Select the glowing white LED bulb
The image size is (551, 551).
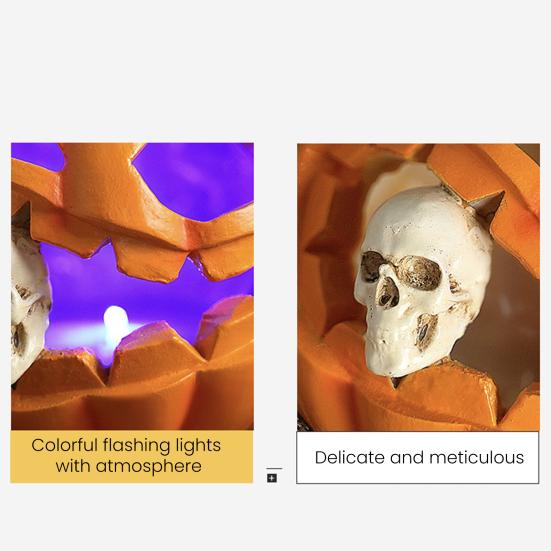coord(115,325)
